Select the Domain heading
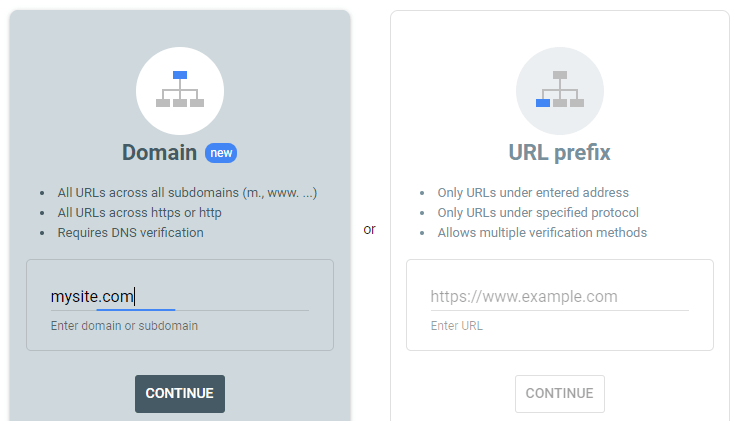 pyautogui.click(x=159, y=153)
